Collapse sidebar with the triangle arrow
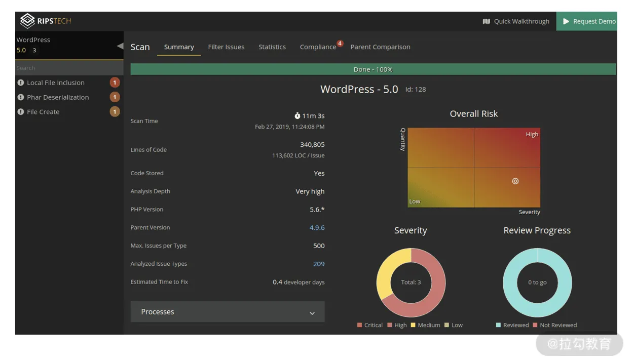 [x=120, y=46]
